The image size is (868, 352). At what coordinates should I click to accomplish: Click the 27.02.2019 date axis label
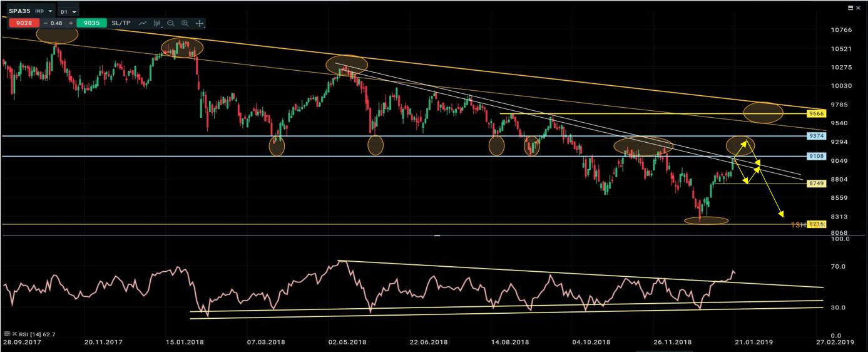pos(836,343)
